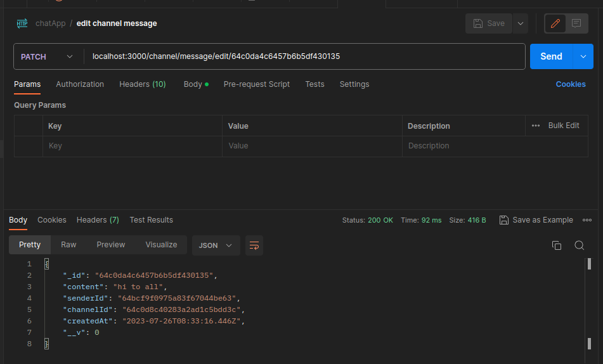Open the Pre-request Script tab
The width and height of the screenshot is (603, 364).
pos(257,84)
